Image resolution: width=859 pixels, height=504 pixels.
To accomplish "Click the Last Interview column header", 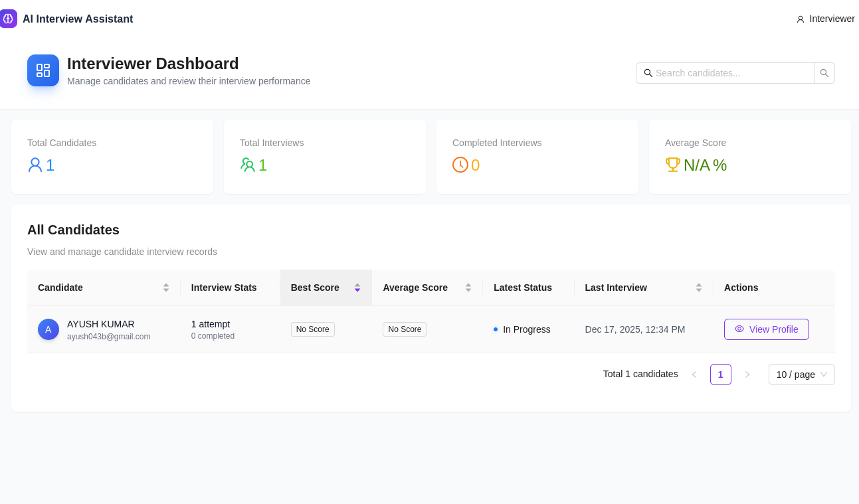I will [644, 288].
